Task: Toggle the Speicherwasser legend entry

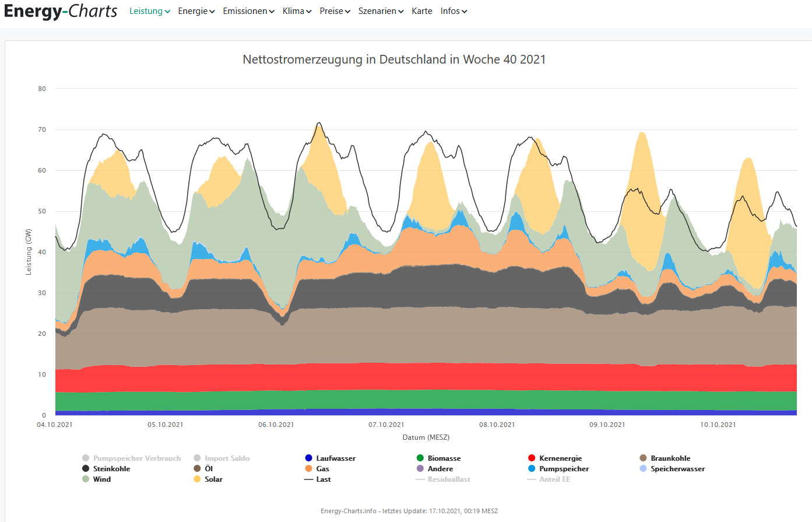Action: tap(672, 469)
